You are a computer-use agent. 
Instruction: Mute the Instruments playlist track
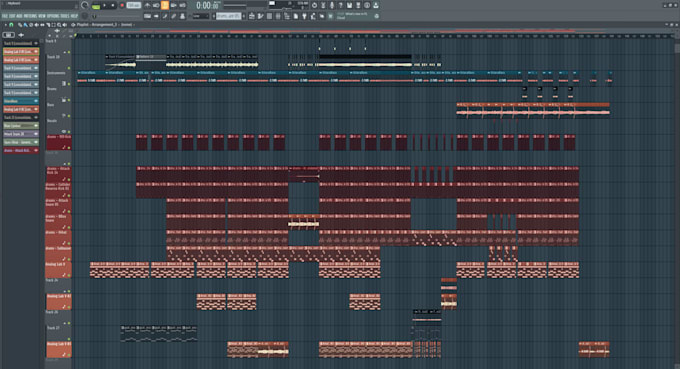click(69, 84)
